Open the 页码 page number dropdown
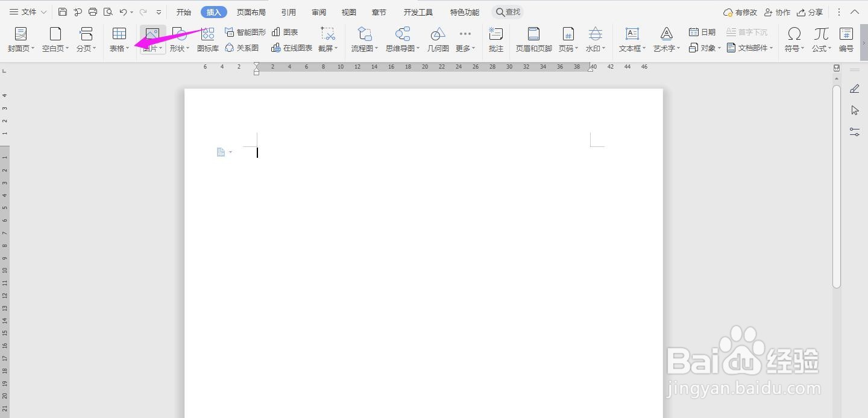This screenshot has width=868, height=418. pos(568,40)
